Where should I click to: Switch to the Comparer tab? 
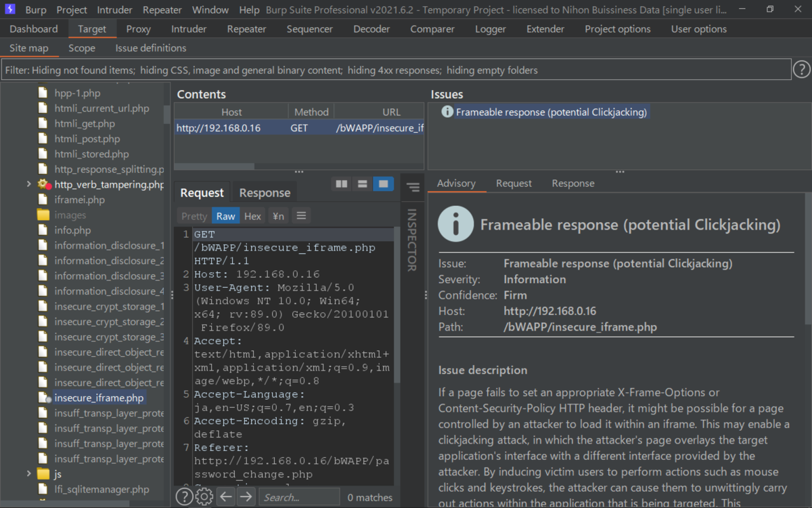point(432,29)
